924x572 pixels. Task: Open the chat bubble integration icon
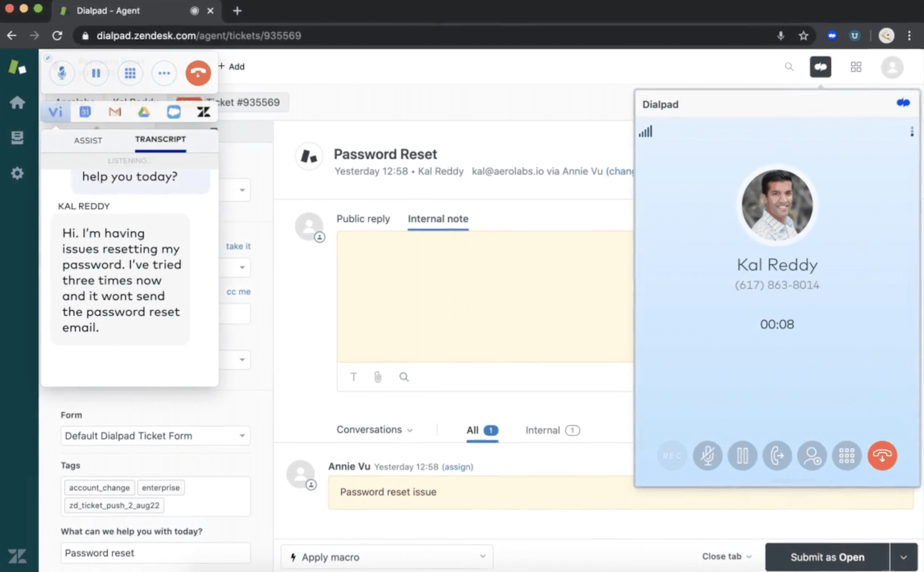pos(174,112)
